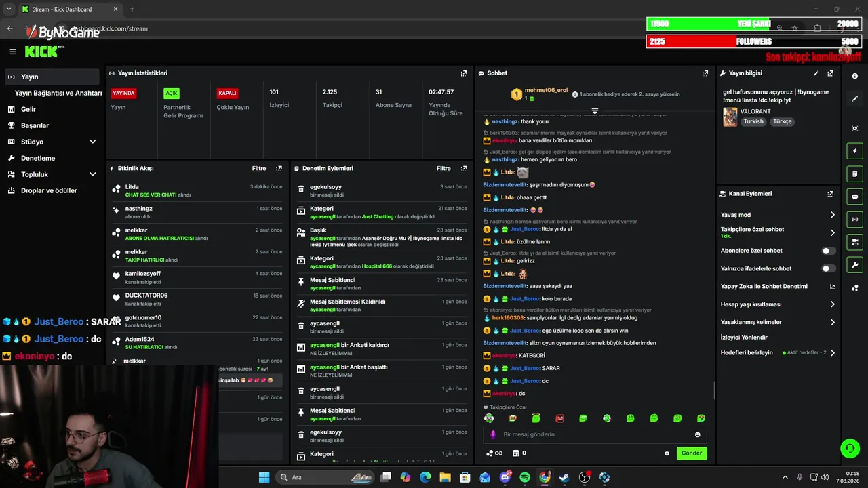Viewport: 868px width, 488px height.
Task: Pop out the Sohbet chat panel
Action: [705, 73]
